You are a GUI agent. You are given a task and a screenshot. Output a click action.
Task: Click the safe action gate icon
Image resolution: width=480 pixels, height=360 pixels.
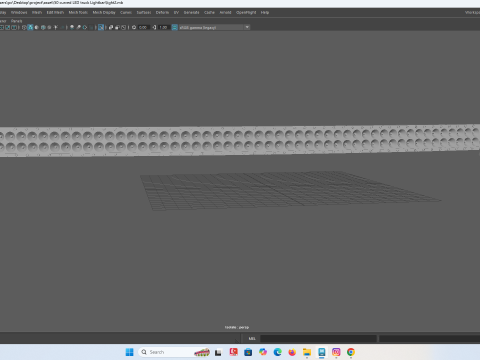click(7, 27)
